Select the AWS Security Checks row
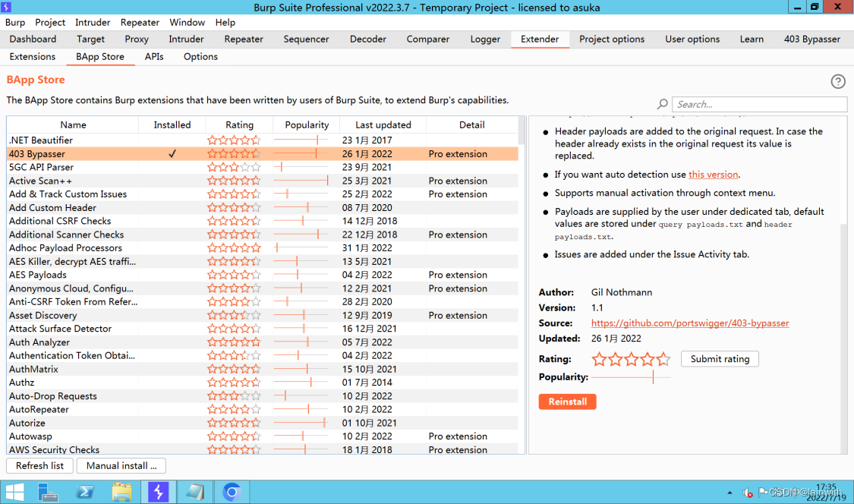The image size is (854, 504). pos(263,449)
